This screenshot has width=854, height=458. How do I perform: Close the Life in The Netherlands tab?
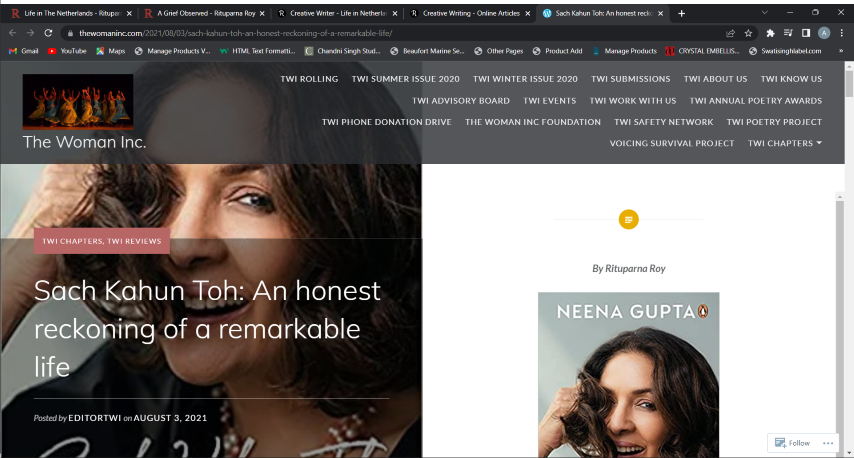point(129,13)
